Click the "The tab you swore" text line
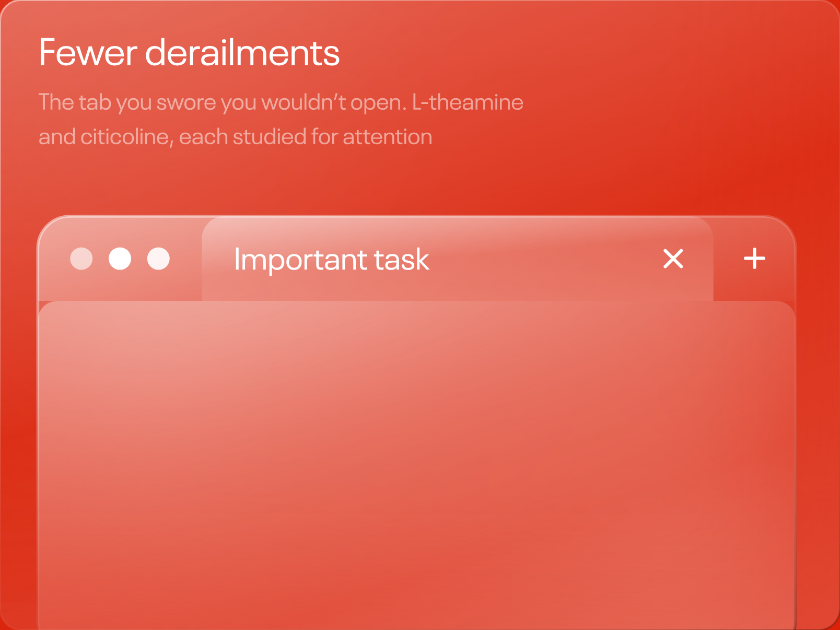Screen dimensions: 840x630 coord(281,102)
